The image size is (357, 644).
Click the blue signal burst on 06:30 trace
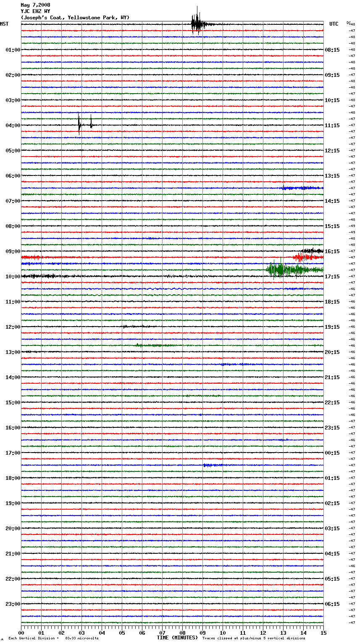point(302,188)
